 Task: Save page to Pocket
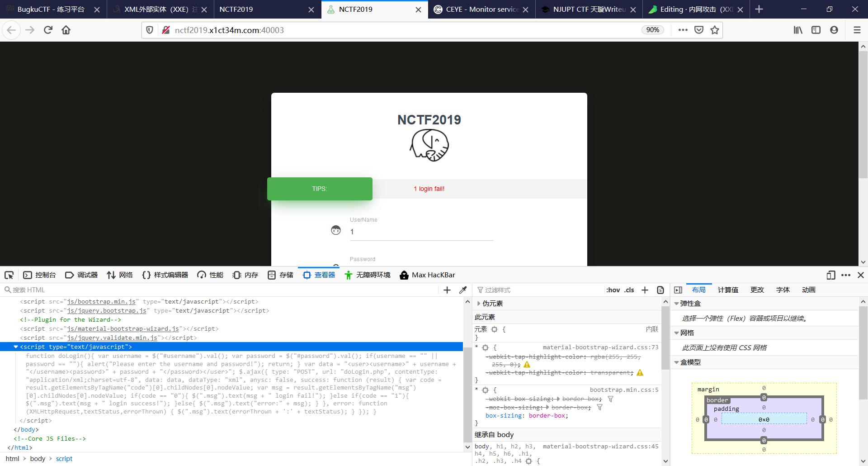point(699,30)
